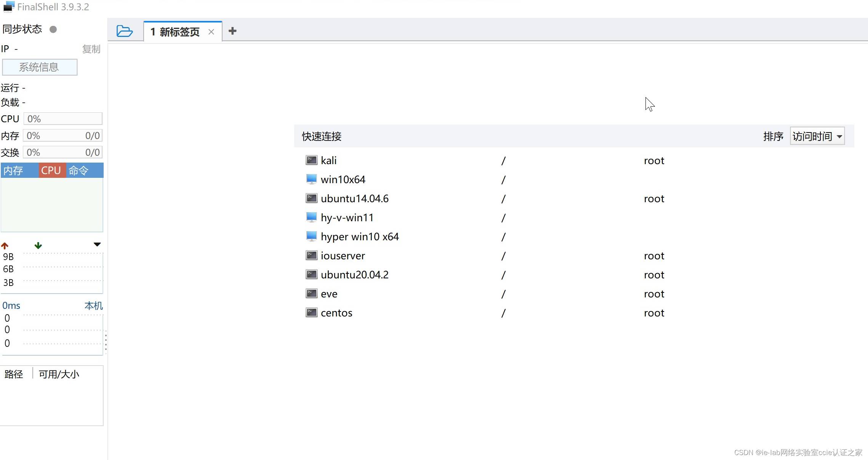This screenshot has height=460, width=868.
Task: Click the 可用/大小 column header
Action: (x=59, y=374)
